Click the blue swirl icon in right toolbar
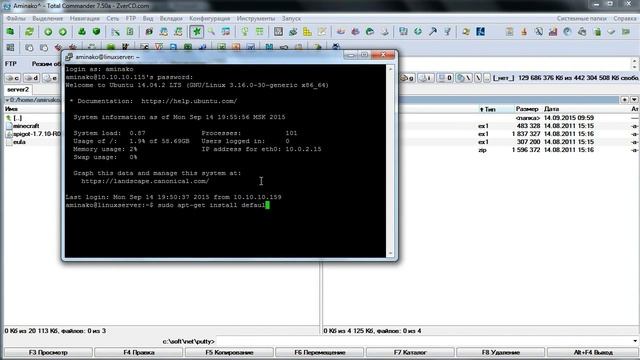The width and height of the screenshot is (640, 360). pos(567,32)
